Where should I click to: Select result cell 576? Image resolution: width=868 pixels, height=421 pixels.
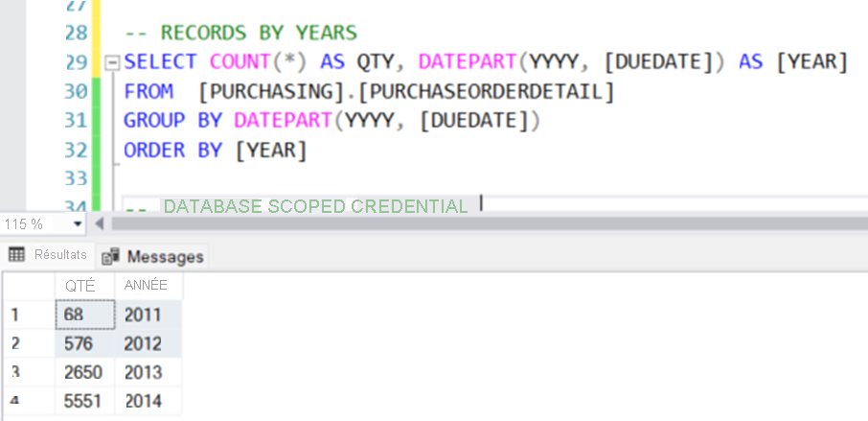(85, 343)
